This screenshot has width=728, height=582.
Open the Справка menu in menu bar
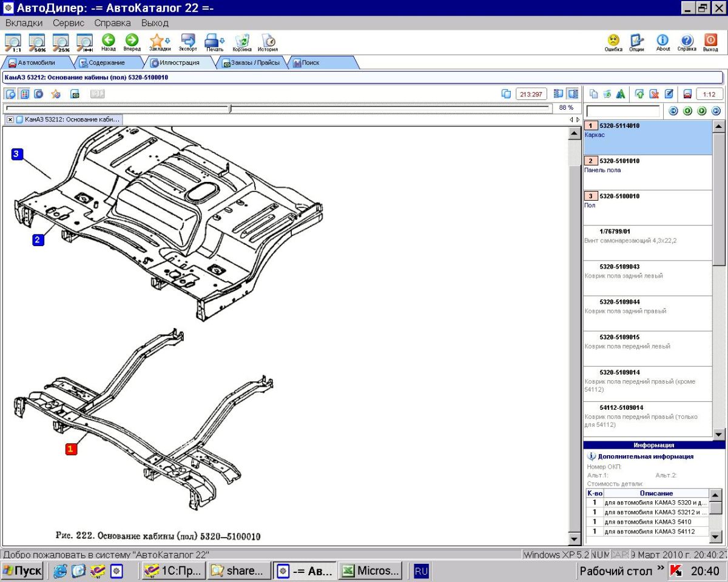pyautogui.click(x=112, y=23)
